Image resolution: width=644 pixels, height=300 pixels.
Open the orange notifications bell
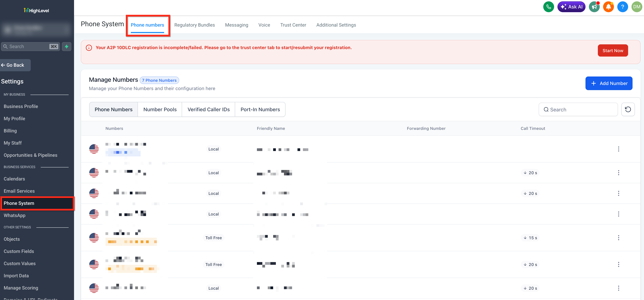click(x=608, y=7)
